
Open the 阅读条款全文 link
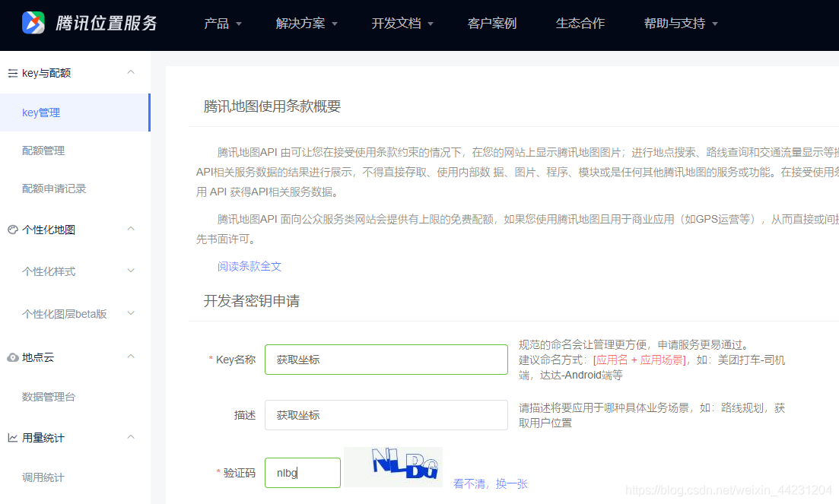pyautogui.click(x=249, y=266)
